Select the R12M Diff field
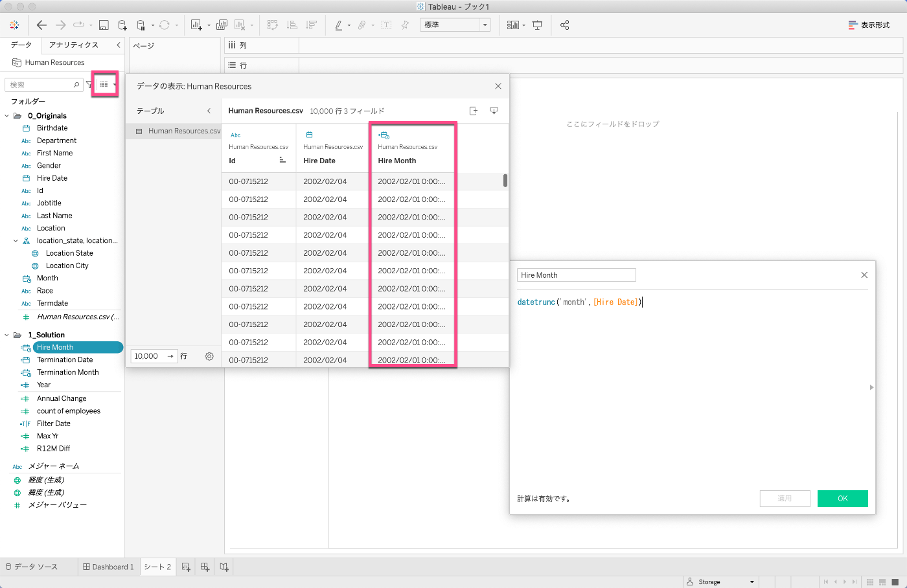This screenshot has height=588, width=907. (53, 449)
